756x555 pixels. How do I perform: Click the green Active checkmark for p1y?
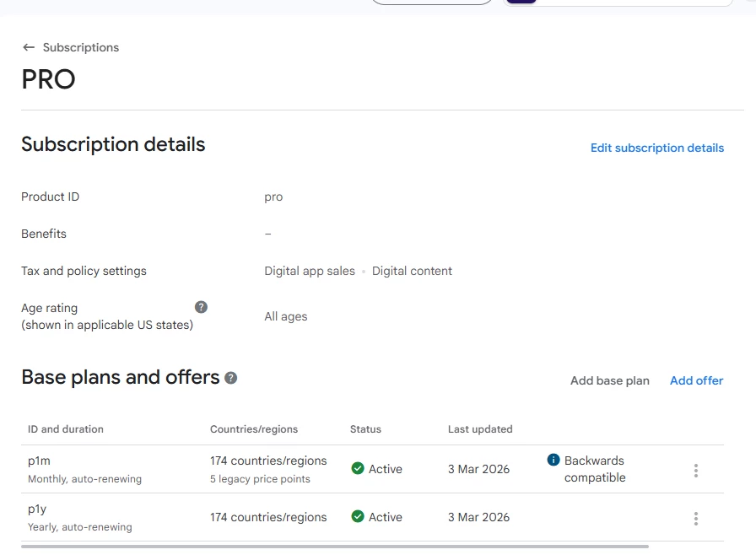(x=358, y=517)
